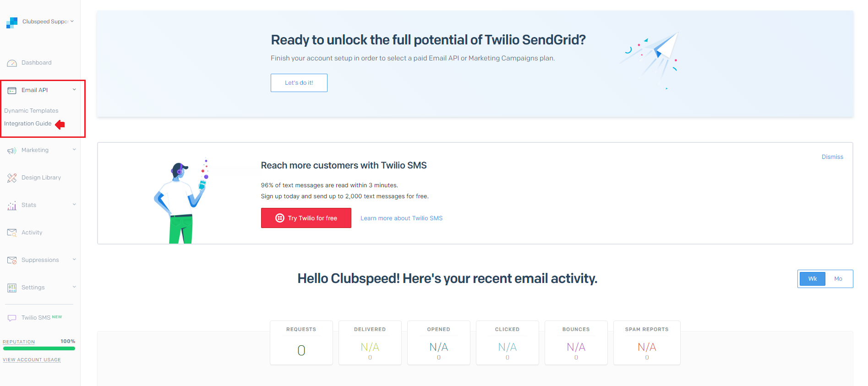Image resolution: width=868 pixels, height=386 pixels.
Task: Open Integration Guide menu item
Action: [x=28, y=124]
